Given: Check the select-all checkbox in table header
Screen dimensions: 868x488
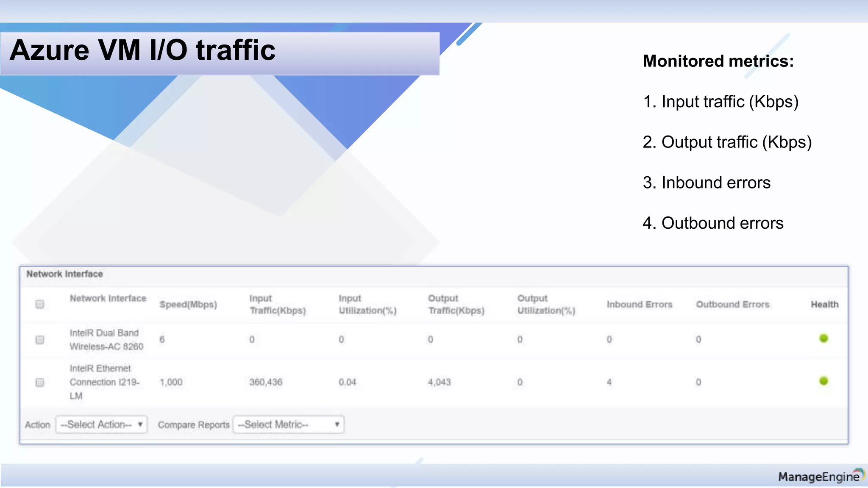Looking at the screenshot, I should (x=40, y=304).
